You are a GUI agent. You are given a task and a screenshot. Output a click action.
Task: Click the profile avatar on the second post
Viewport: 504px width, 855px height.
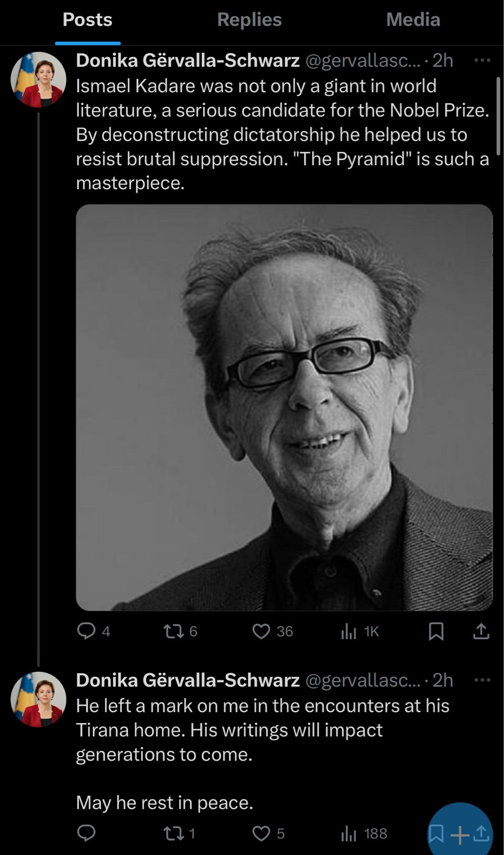(38, 699)
